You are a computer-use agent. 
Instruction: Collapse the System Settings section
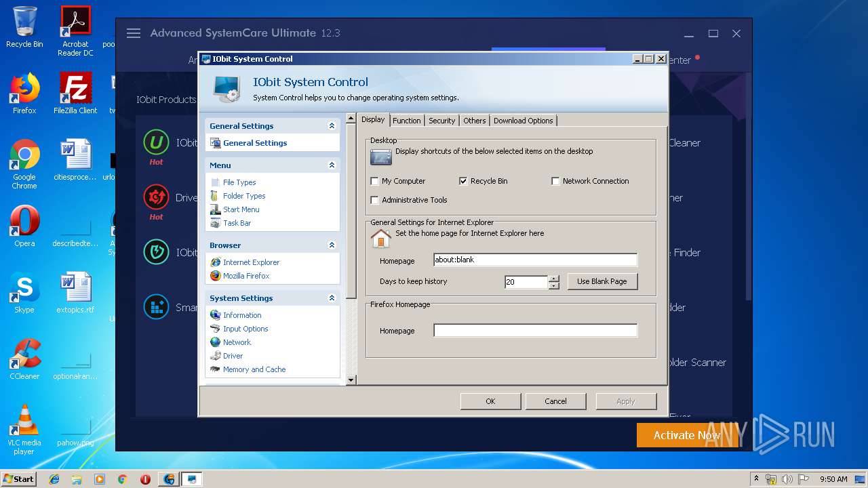pos(332,298)
